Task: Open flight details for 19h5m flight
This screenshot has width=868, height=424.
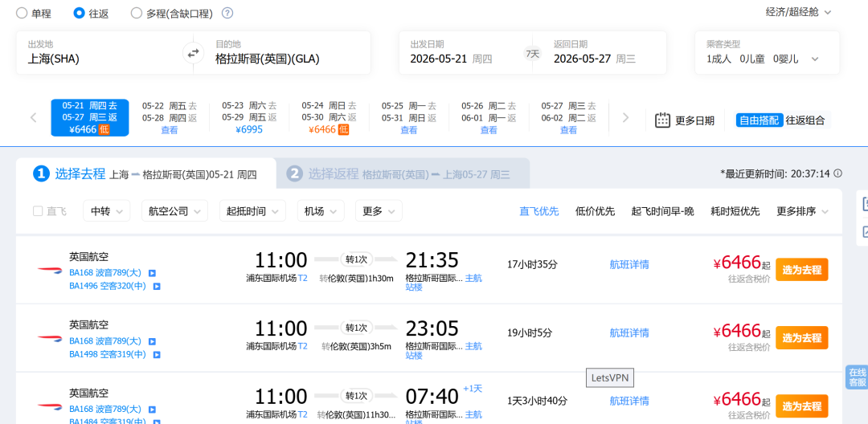Action: (629, 332)
